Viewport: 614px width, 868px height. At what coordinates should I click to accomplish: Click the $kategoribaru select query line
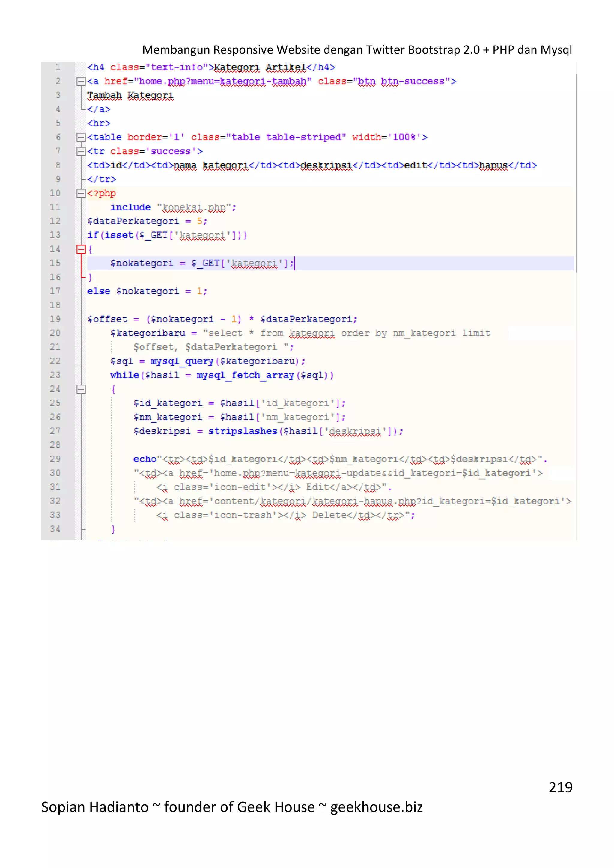coord(300,333)
